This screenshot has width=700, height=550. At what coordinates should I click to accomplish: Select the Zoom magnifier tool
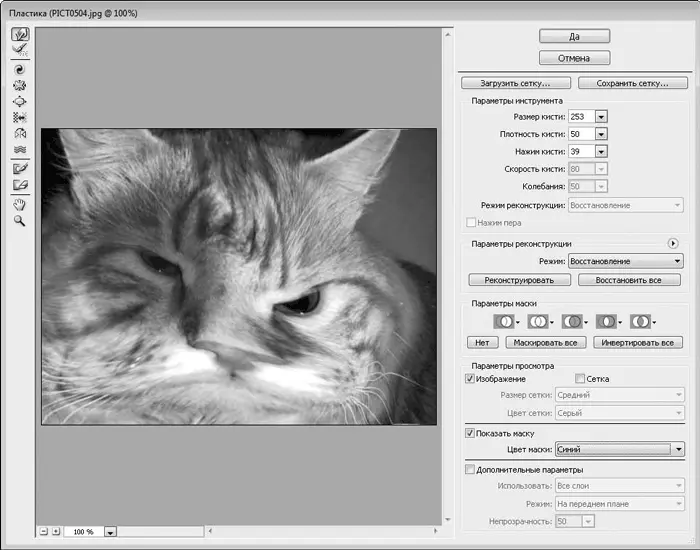pos(19,220)
